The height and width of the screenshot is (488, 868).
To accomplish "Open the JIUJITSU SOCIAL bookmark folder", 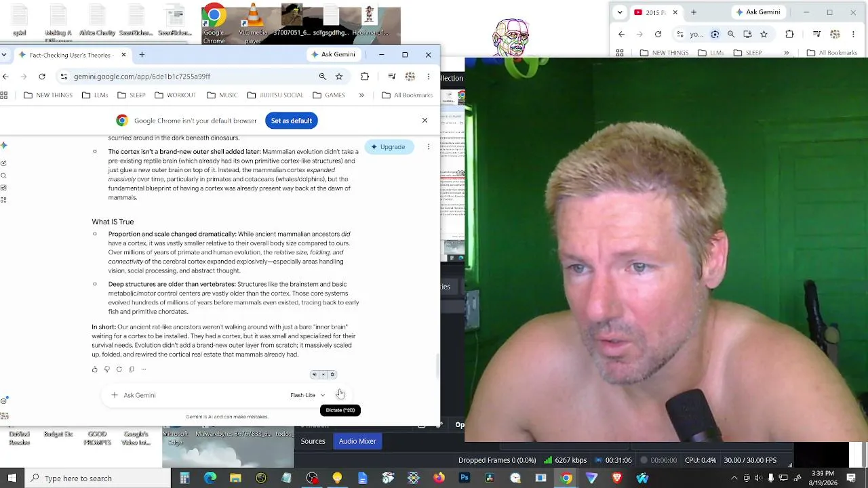I will point(275,95).
